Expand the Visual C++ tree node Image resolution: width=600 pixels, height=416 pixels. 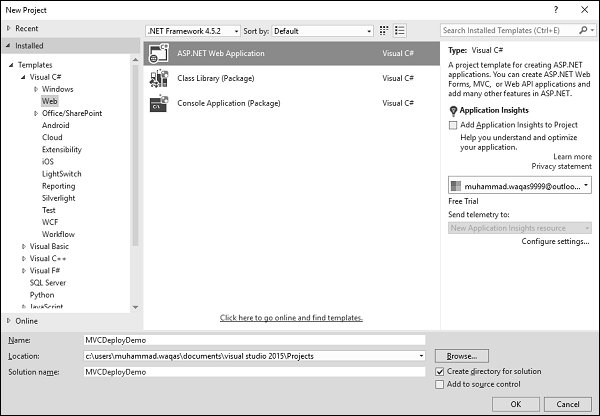tap(24, 259)
